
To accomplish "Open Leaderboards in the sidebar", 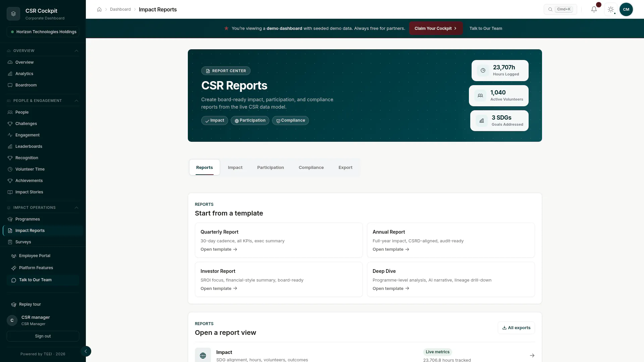I will (x=43, y=146).
